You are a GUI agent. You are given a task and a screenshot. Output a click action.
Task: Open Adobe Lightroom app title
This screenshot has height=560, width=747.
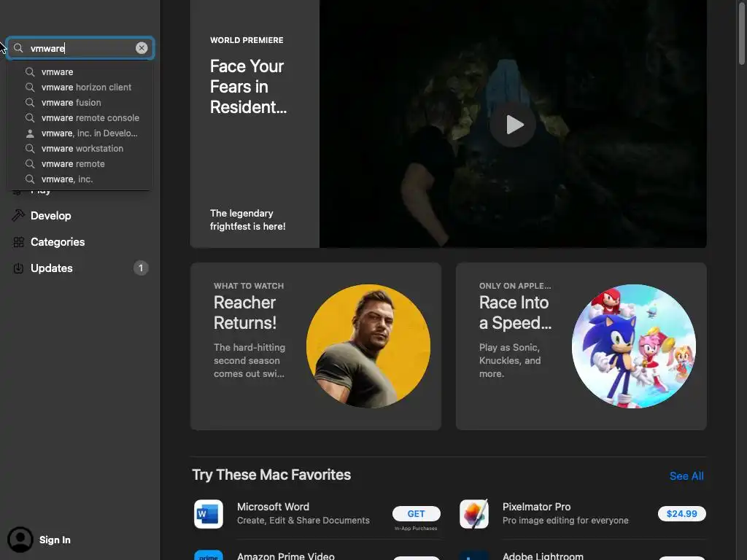click(x=543, y=556)
